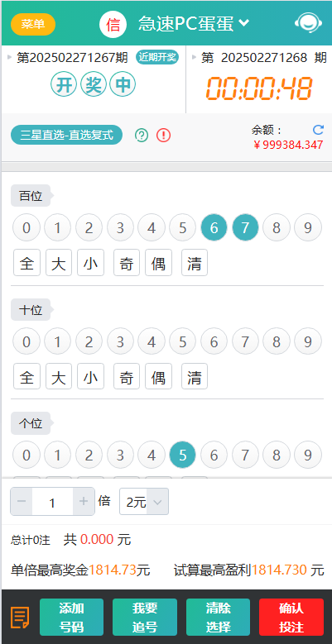The image size is (332, 644).
Task: Open the customer service headset icon
Action: coord(310,24)
